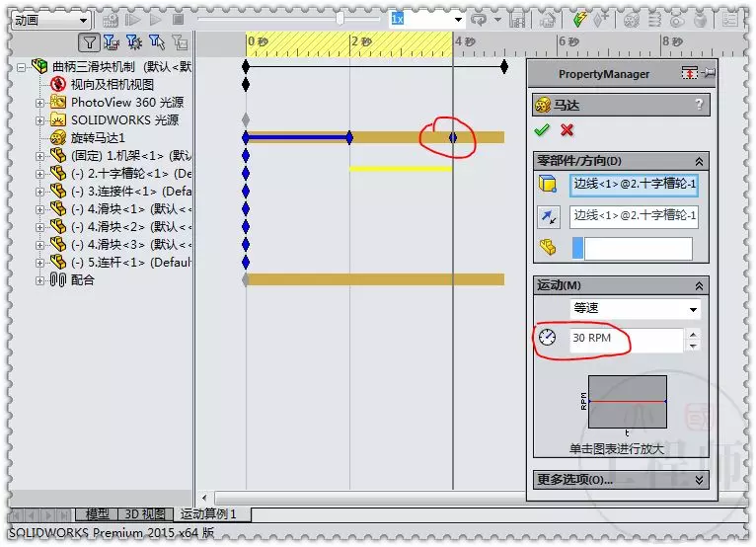The image size is (756, 547).
Task: Click the motor direction field 边线<1>@2.十字槽轮-1
Action: coord(634,216)
